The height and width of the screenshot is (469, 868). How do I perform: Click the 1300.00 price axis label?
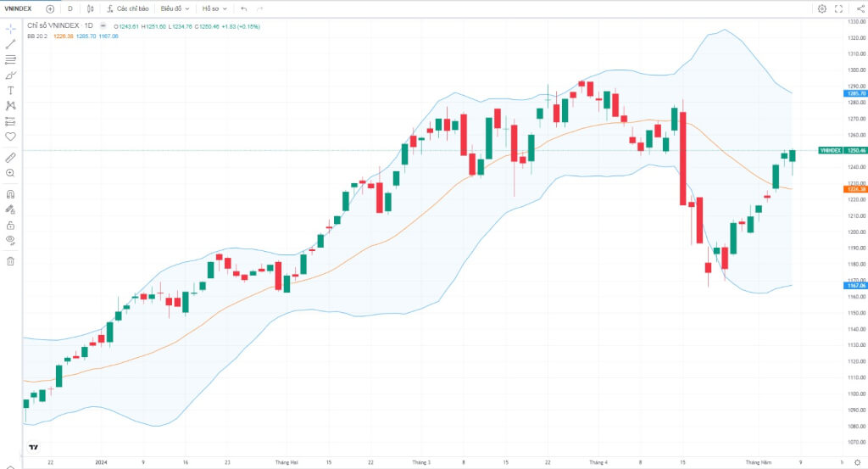857,70
